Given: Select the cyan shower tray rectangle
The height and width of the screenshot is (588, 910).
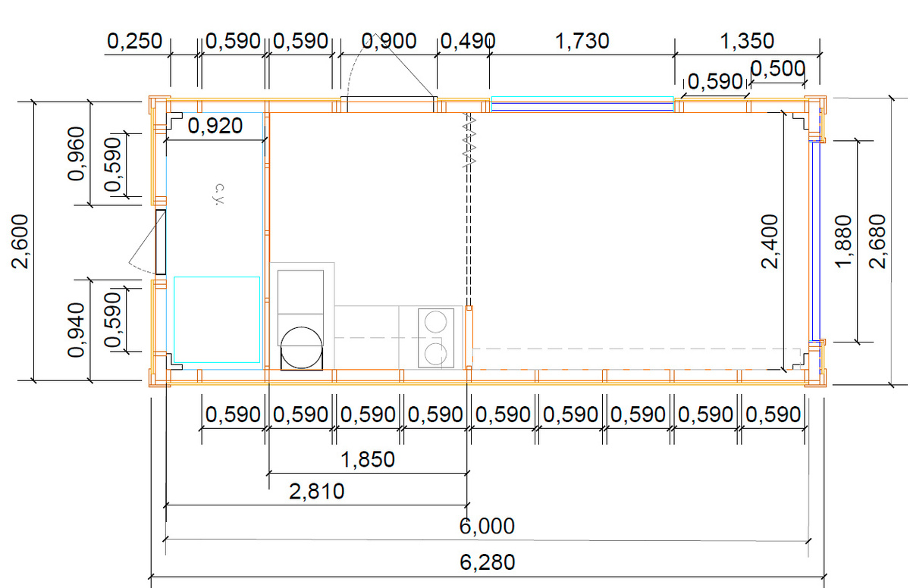Looking at the screenshot, I should coord(217,319).
